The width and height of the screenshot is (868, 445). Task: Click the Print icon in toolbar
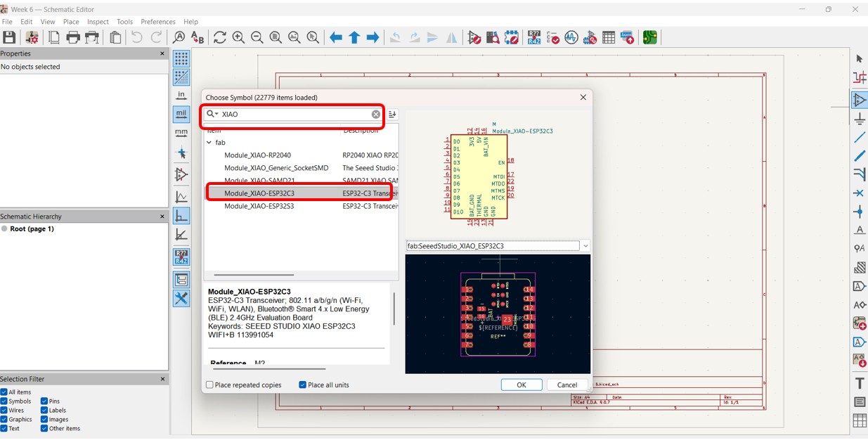pos(73,37)
